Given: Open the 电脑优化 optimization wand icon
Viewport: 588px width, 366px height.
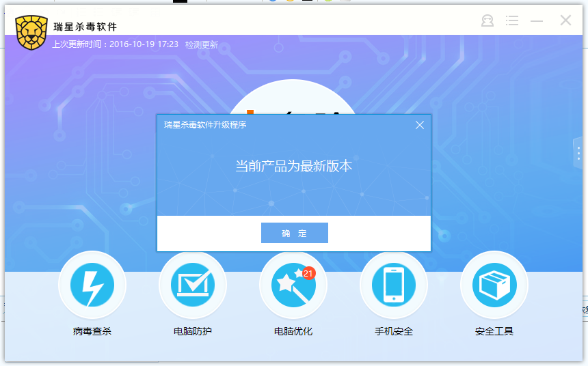Looking at the screenshot, I should [x=293, y=285].
